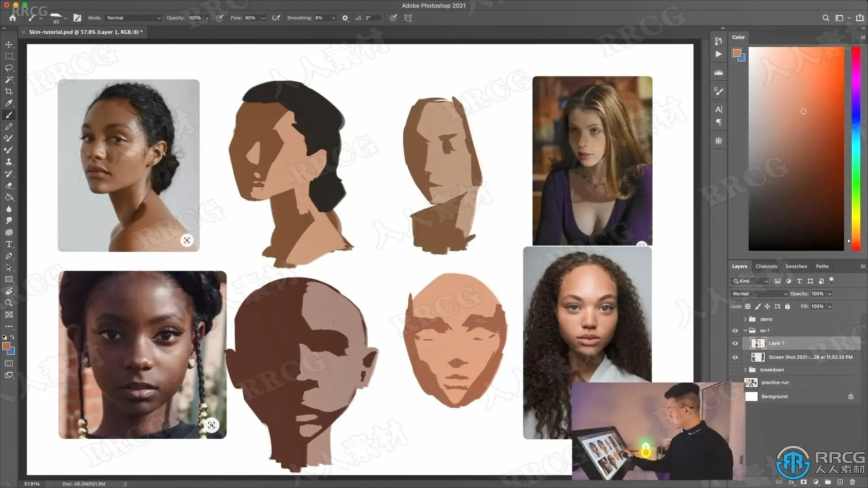Open brush smoothing options gear
The height and width of the screenshot is (488, 868).
click(345, 18)
